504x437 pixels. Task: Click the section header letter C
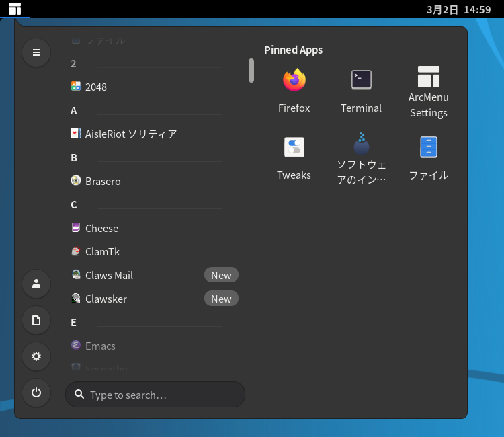click(x=74, y=204)
